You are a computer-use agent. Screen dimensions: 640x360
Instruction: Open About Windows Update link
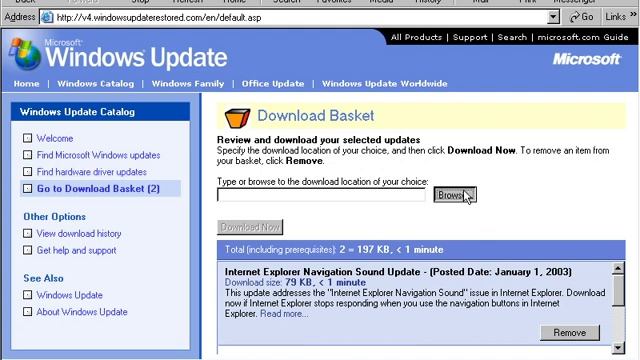coord(82,312)
